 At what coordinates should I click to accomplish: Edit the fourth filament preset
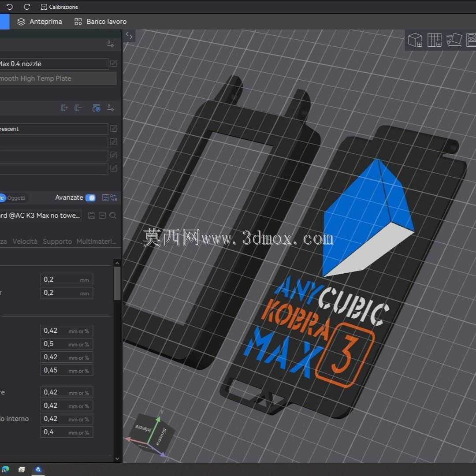[x=114, y=168]
